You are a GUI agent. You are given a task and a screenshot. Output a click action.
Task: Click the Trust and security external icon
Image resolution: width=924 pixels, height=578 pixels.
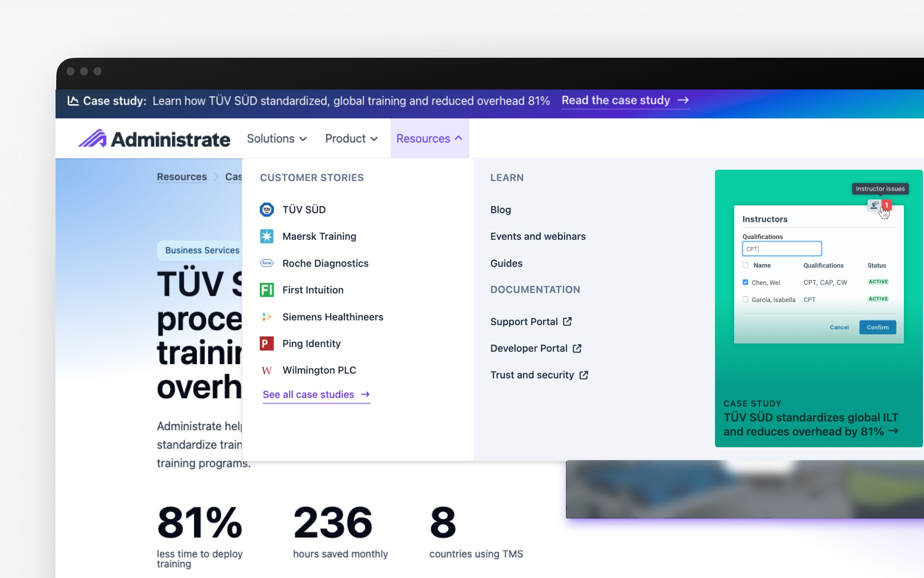pos(584,375)
